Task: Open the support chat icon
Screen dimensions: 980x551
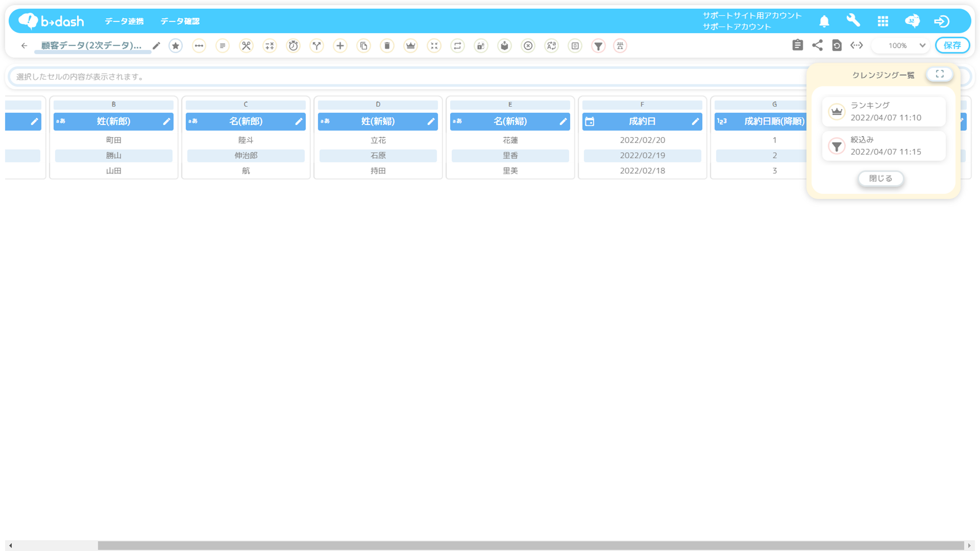Action: [x=912, y=21]
